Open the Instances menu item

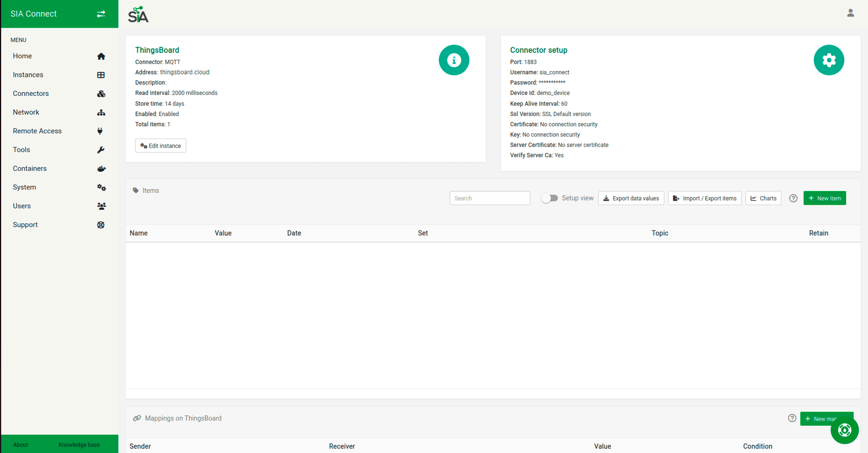(x=28, y=75)
